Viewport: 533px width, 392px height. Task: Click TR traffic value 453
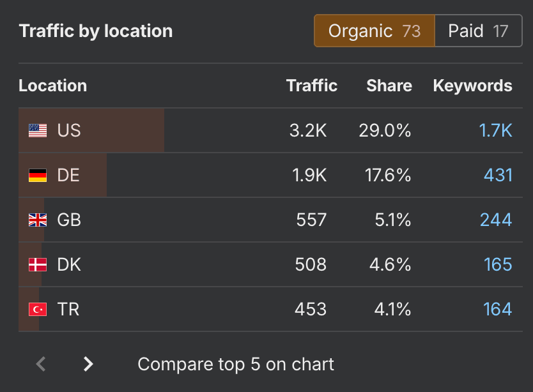click(x=311, y=310)
